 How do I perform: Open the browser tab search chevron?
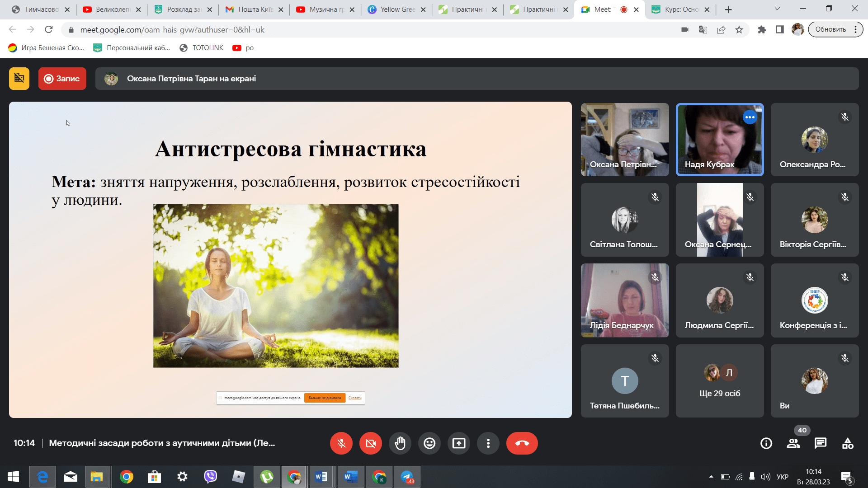point(777,9)
